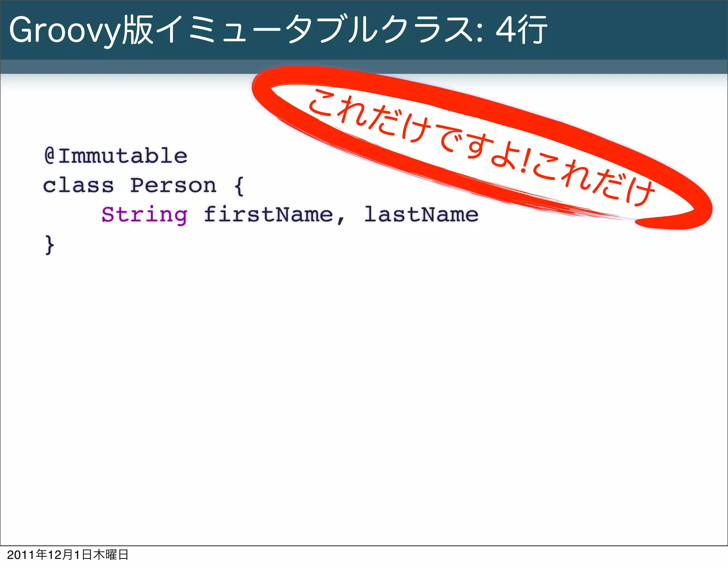728x566 pixels.
Task: Click the slide title 'Groovy版イミュータブルクラス: 4行'
Action: coord(278,31)
